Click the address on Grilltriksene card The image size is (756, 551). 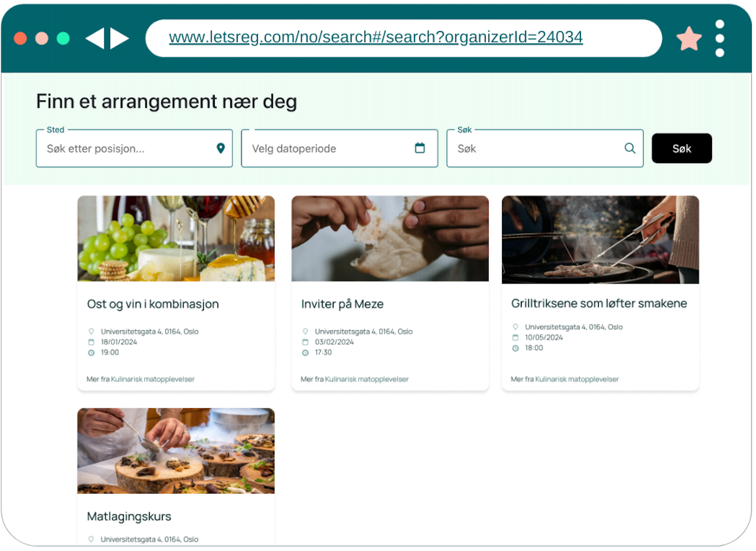(574, 327)
